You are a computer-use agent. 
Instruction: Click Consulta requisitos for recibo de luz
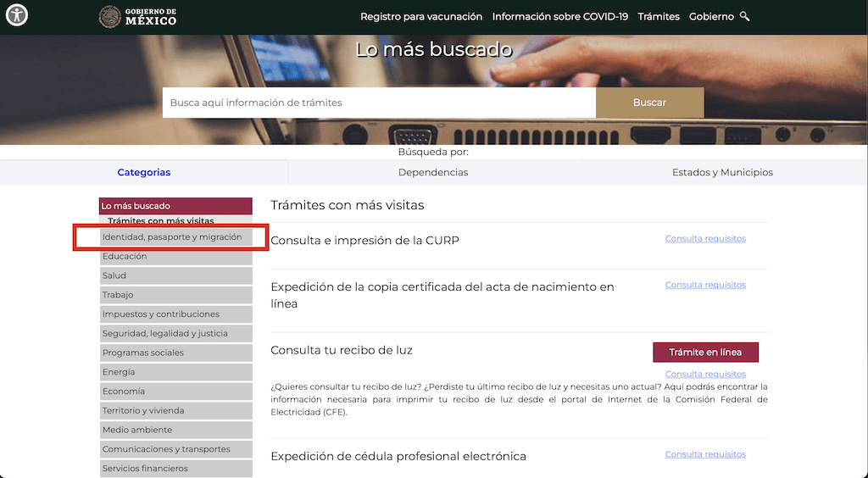click(x=705, y=374)
